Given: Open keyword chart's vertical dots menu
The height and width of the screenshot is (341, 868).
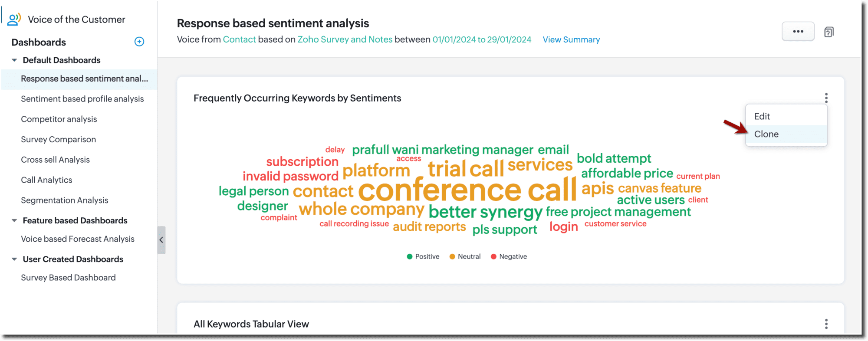Looking at the screenshot, I should (x=826, y=98).
